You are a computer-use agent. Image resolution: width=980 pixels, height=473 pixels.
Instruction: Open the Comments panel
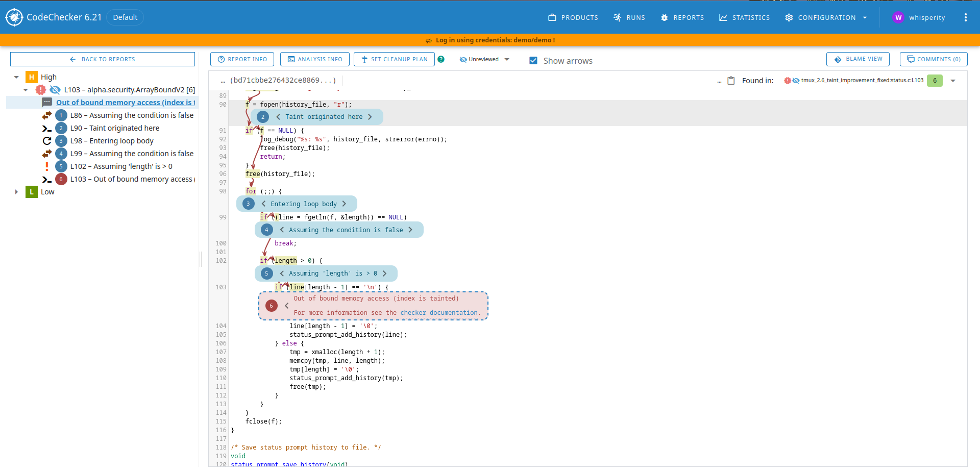click(934, 59)
